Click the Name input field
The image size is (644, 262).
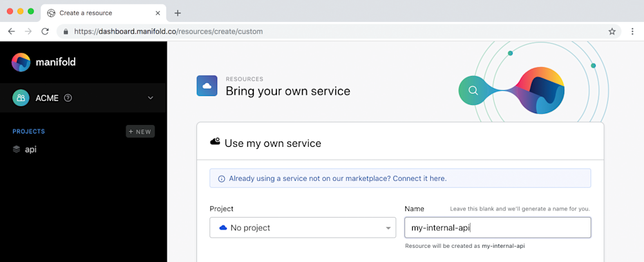click(497, 227)
